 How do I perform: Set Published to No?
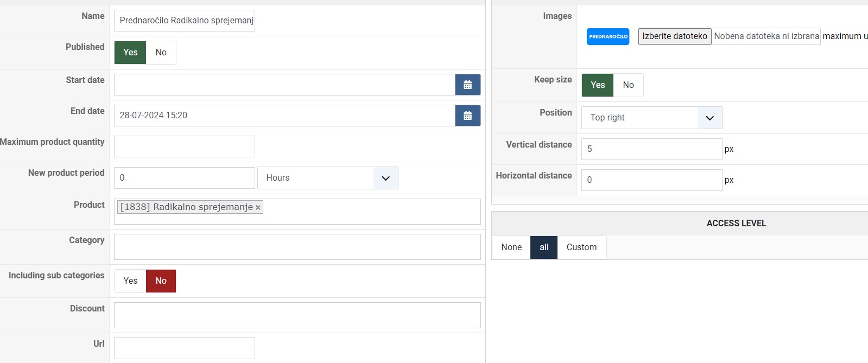pos(161,53)
